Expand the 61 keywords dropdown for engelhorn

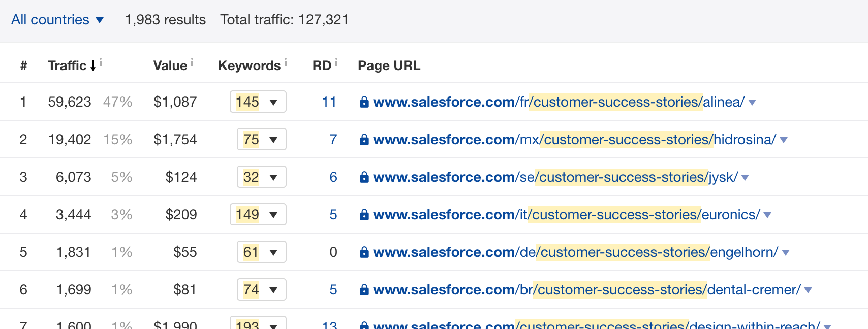click(x=262, y=252)
